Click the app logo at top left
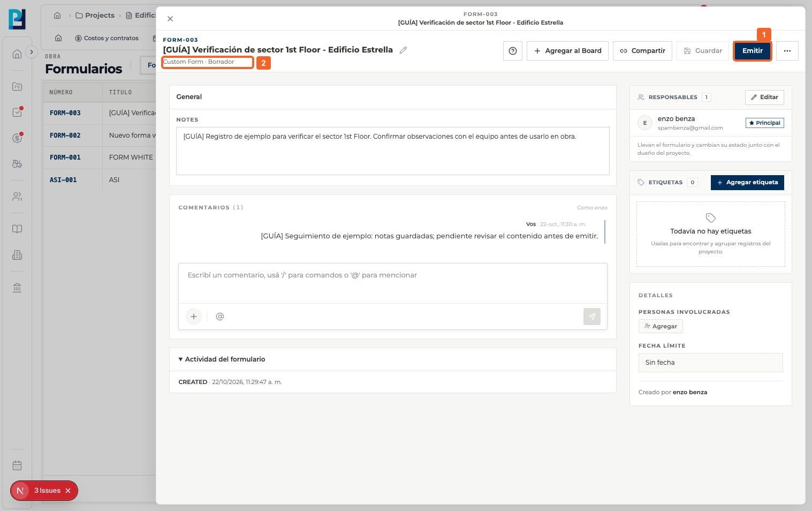This screenshot has width=812, height=511. point(17,19)
